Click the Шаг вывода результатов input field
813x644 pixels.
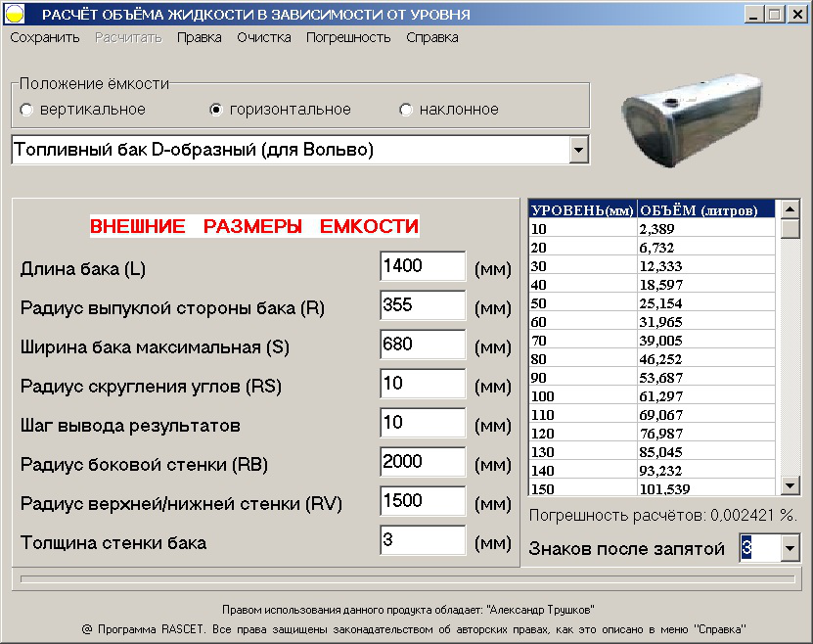(422, 422)
